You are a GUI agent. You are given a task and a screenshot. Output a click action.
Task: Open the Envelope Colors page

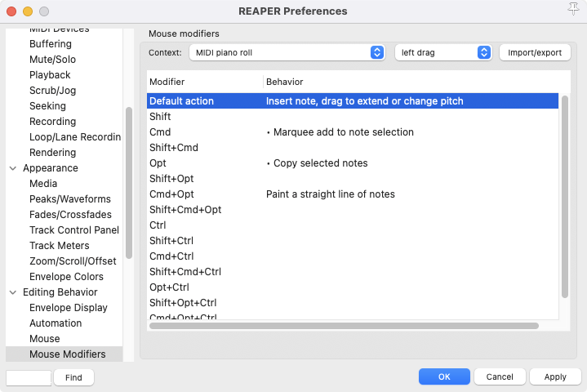pyautogui.click(x=66, y=277)
